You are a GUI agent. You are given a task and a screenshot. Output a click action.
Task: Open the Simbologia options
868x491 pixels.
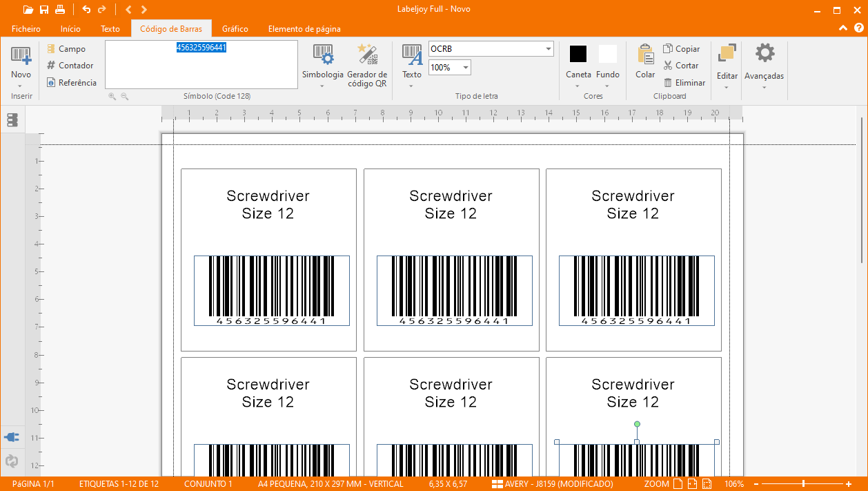pos(322,61)
